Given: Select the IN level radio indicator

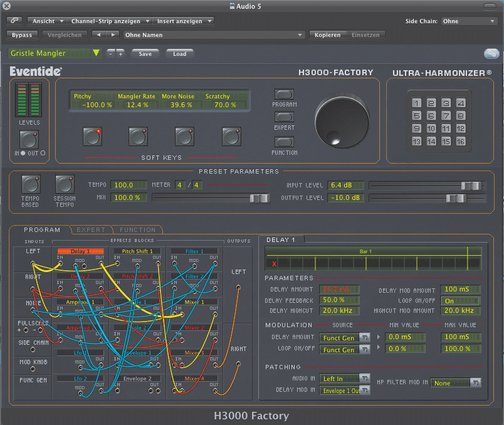Looking at the screenshot, I should 23,154.
